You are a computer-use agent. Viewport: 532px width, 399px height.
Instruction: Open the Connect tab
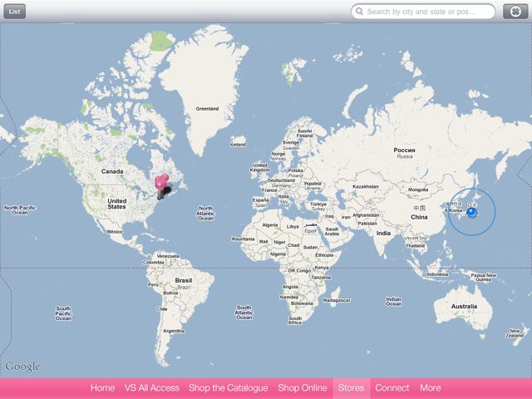[x=392, y=388]
